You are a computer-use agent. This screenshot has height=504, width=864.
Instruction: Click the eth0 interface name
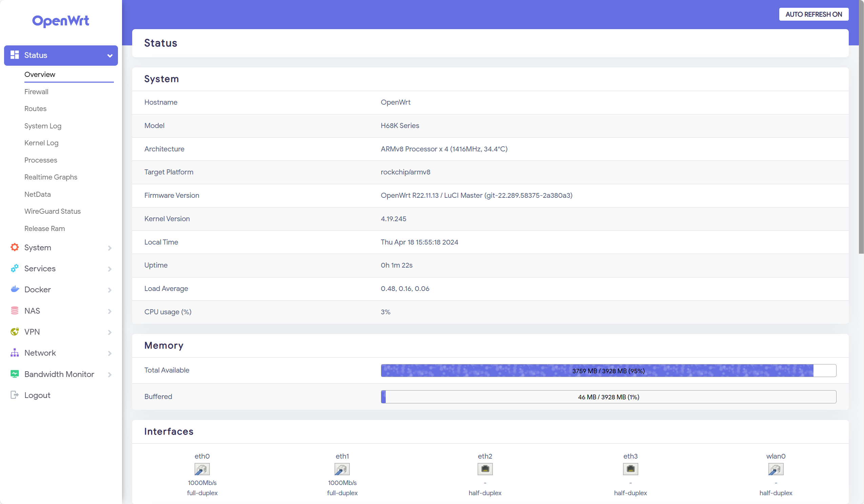[x=202, y=456]
